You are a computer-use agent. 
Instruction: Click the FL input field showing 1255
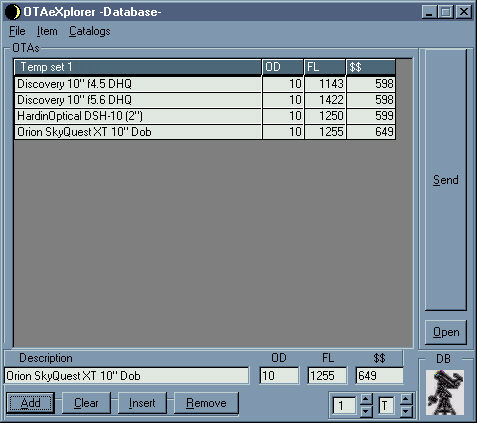click(x=327, y=376)
